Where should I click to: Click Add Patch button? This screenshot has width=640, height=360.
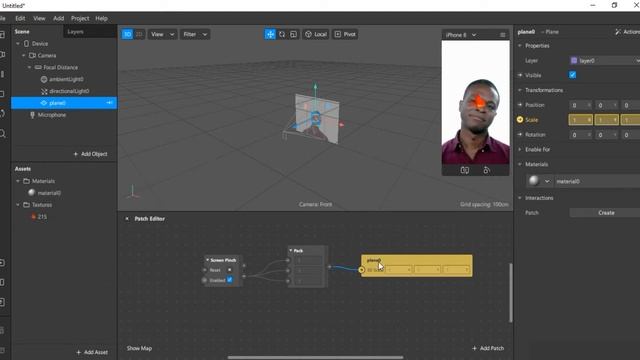click(488, 348)
